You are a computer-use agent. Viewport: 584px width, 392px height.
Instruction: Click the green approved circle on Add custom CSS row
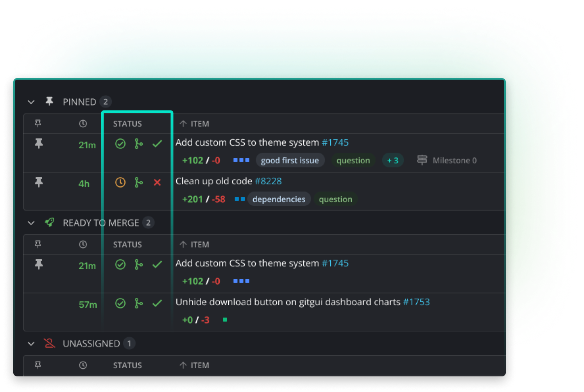click(x=120, y=144)
